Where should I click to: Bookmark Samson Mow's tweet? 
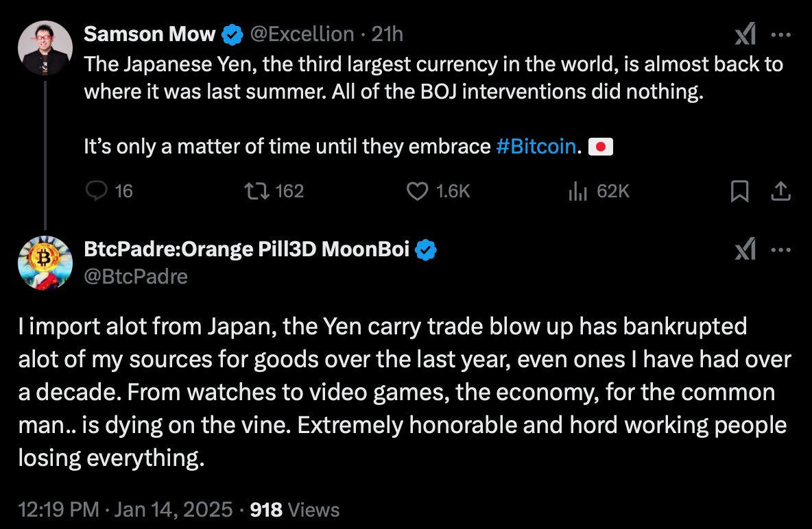739,192
